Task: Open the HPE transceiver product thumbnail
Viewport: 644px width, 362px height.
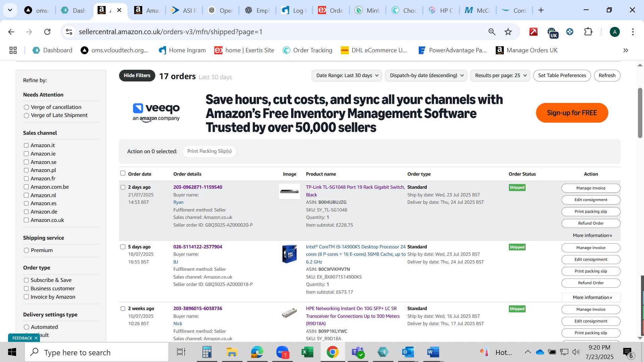Action: coord(289,313)
